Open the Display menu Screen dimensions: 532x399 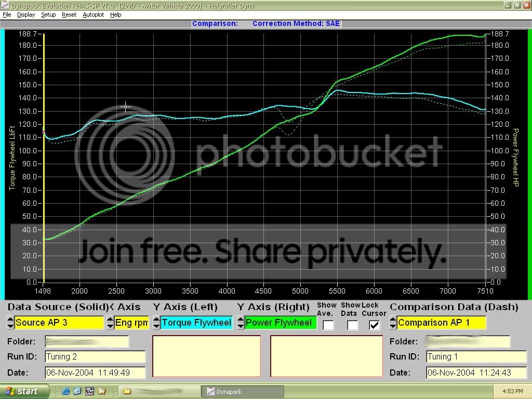pyautogui.click(x=26, y=15)
